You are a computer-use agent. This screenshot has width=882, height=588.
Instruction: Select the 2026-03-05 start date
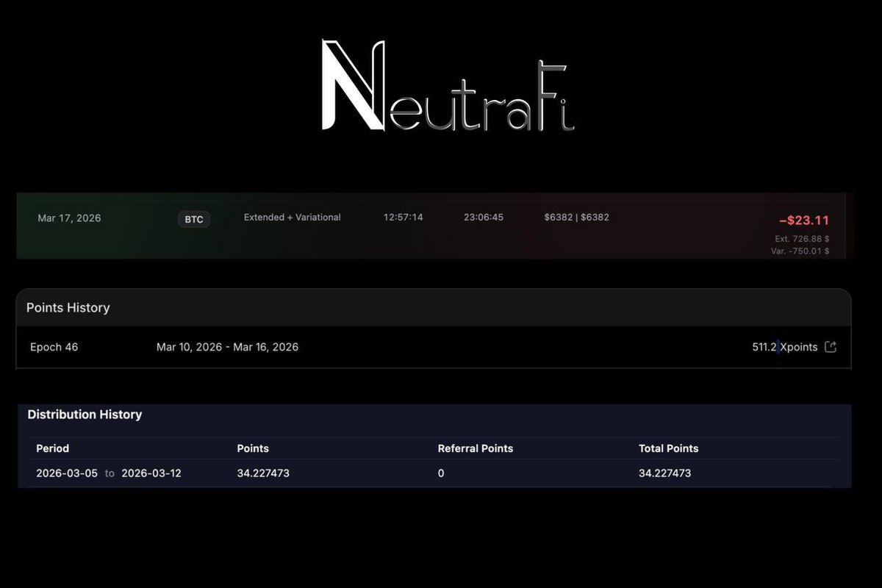point(67,473)
